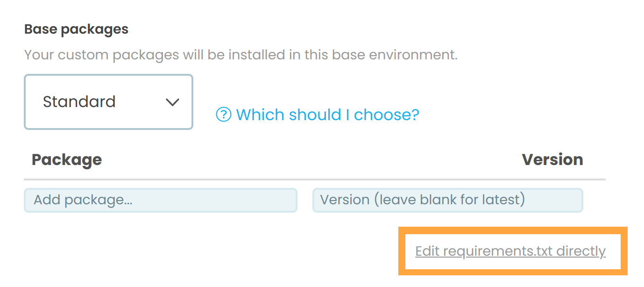The height and width of the screenshot is (287, 644).
Task: Click 'Edit requirements.txt directly' link
Action: [510, 251]
